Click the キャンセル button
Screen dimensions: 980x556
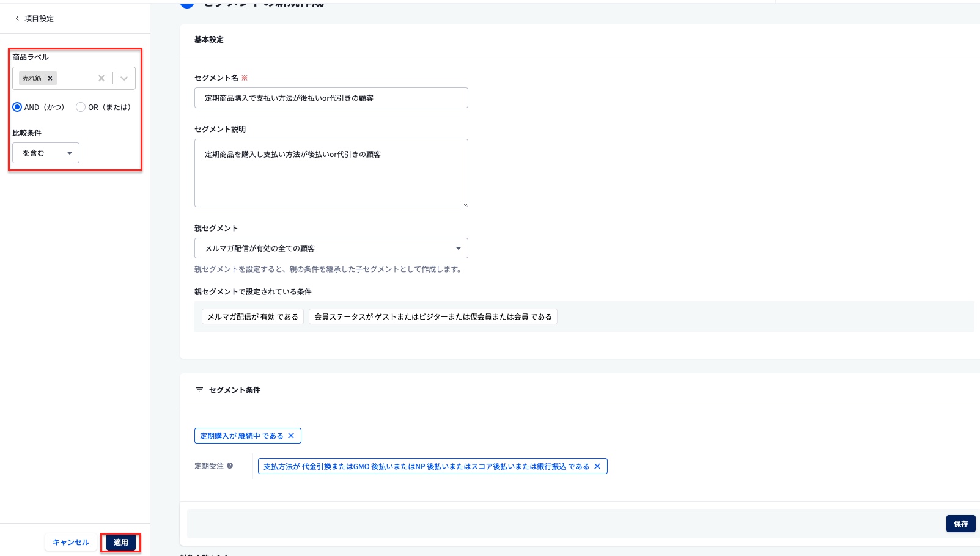coord(70,542)
